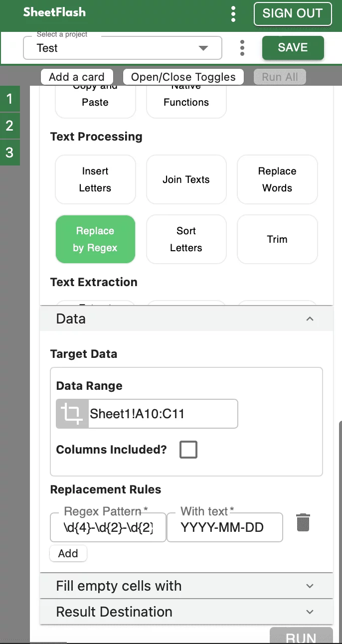Switch to card 1 tab
This screenshot has height=644, width=342.
point(9,99)
